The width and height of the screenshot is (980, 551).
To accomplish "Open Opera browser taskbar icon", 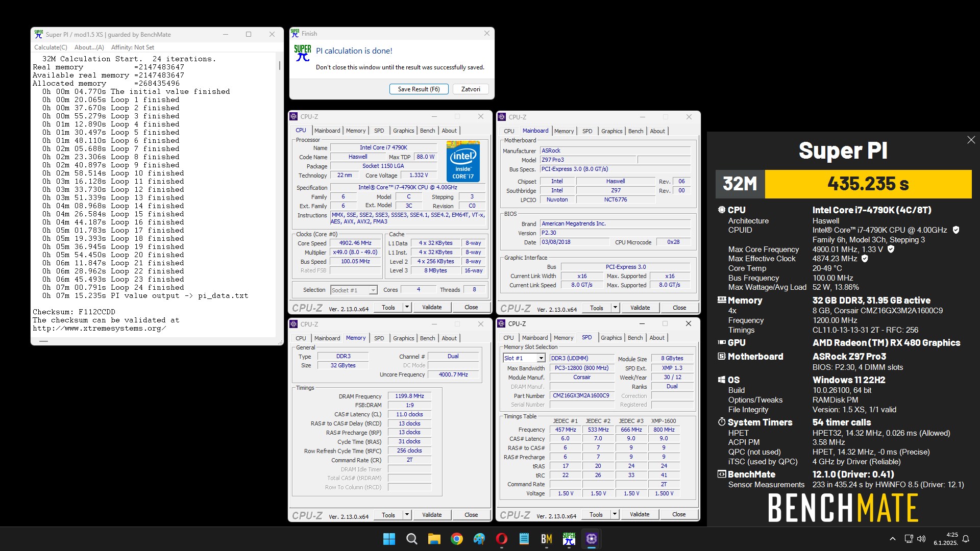I will tap(502, 539).
